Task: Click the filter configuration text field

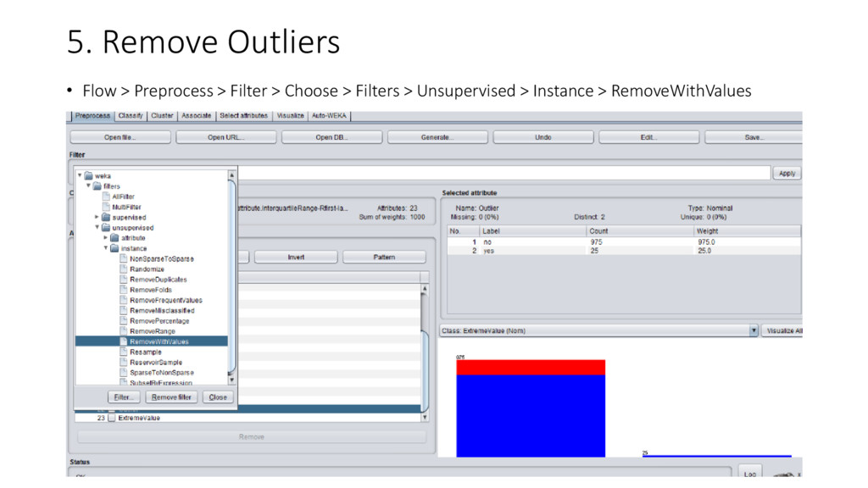Action: [x=504, y=173]
